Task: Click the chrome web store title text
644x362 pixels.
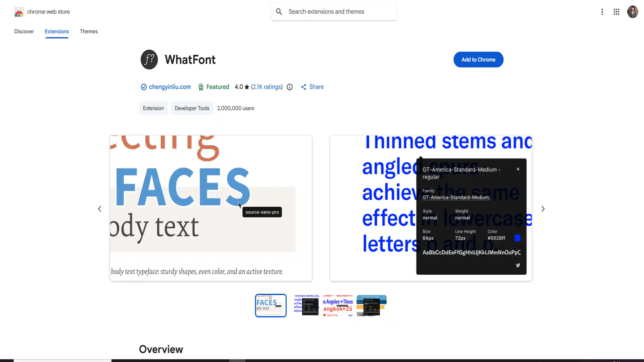Action: point(48,12)
